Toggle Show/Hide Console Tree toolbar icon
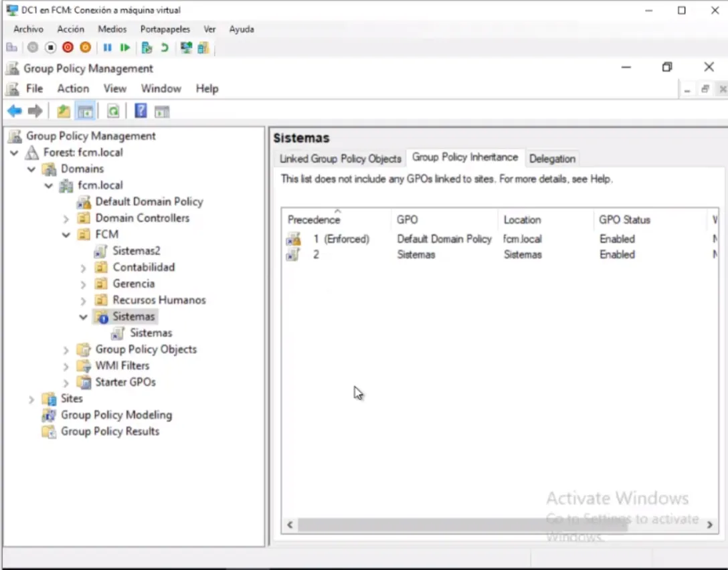Screen dimensions: 728x570 click(x=85, y=111)
